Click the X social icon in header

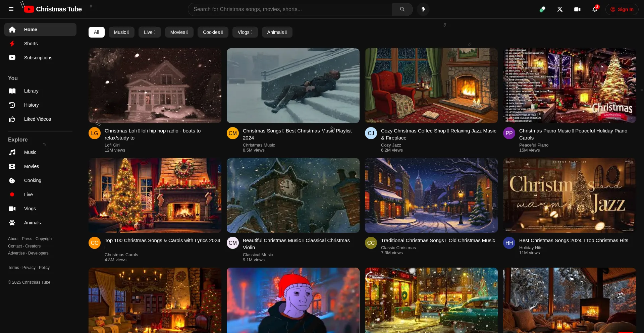tap(560, 9)
